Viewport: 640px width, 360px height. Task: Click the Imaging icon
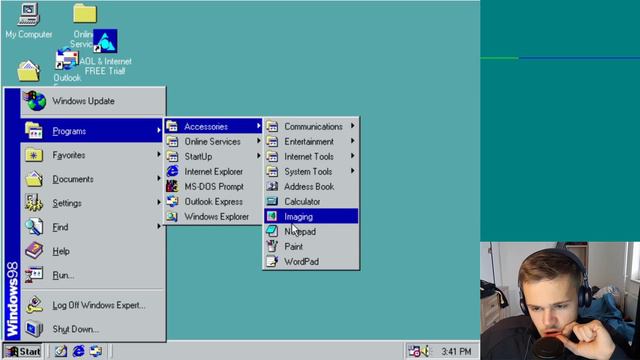pyautogui.click(x=272, y=216)
